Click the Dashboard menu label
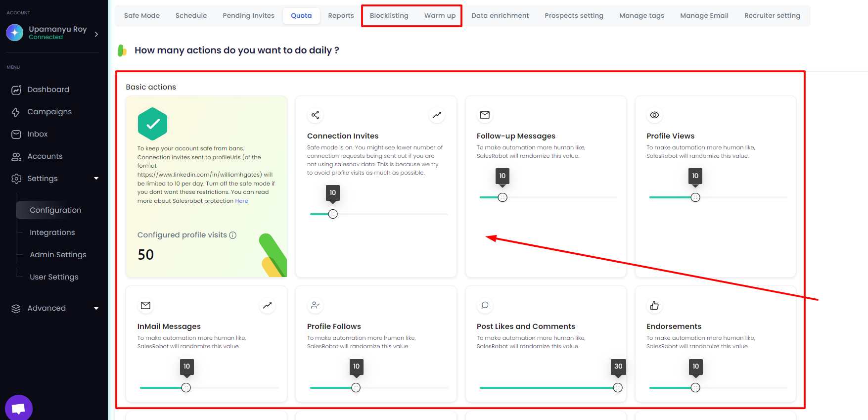Viewport: 868px width, 420px height. coord(48,90)
